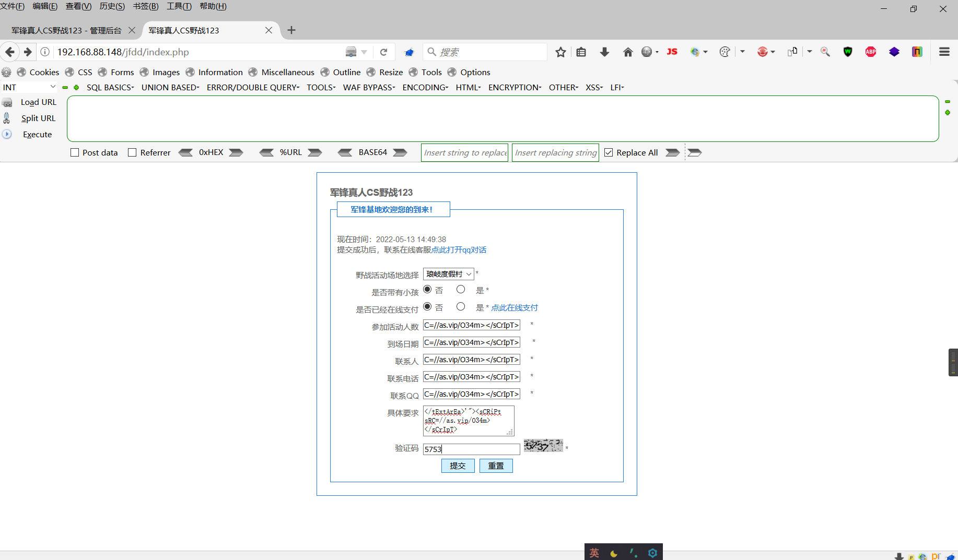The image size is (958, 560).
Task: Go to the browser home page
Action: coord(628,52)
